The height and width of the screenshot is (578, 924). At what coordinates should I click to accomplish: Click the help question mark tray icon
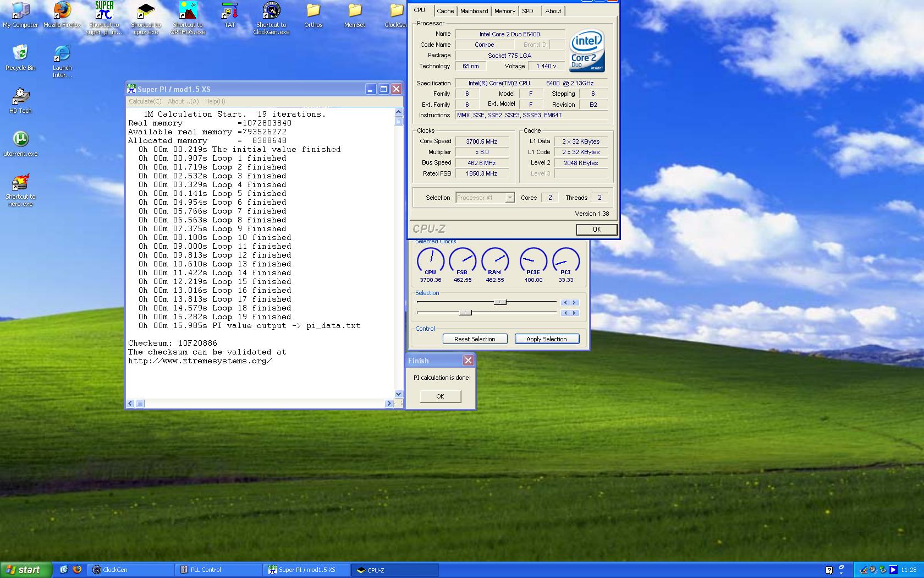coord(829,570)
